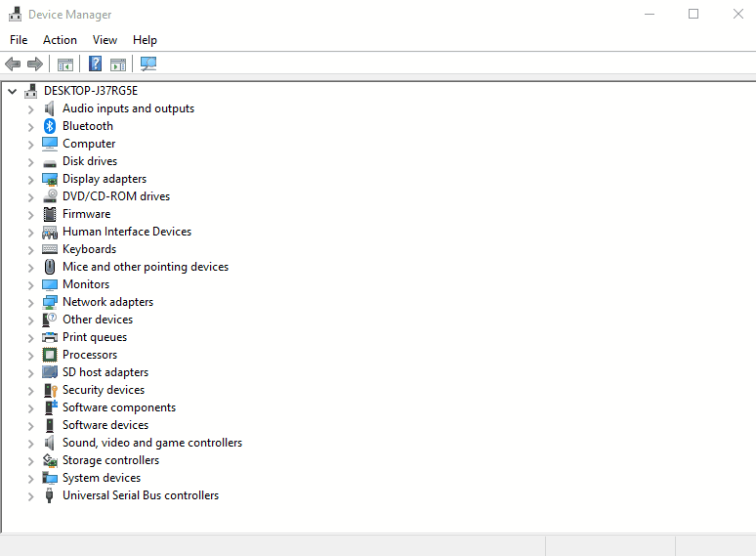Select the System devices label
This screenshot has height=556, width=756.
pyautogui.click(x=102, y=478)
